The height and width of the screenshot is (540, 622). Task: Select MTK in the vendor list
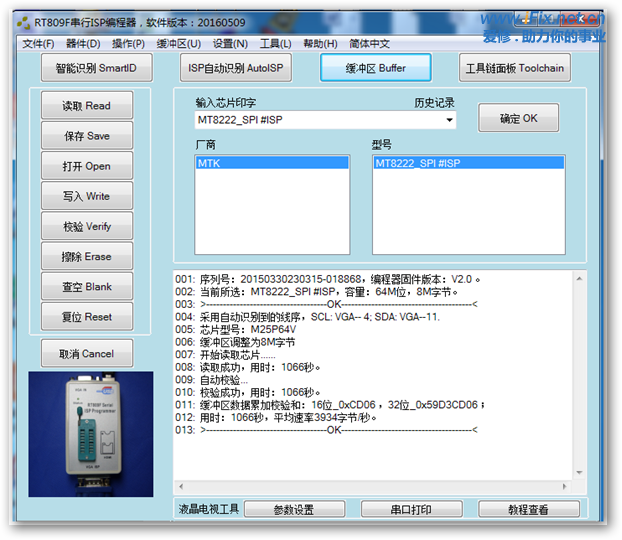pos(272,163)
